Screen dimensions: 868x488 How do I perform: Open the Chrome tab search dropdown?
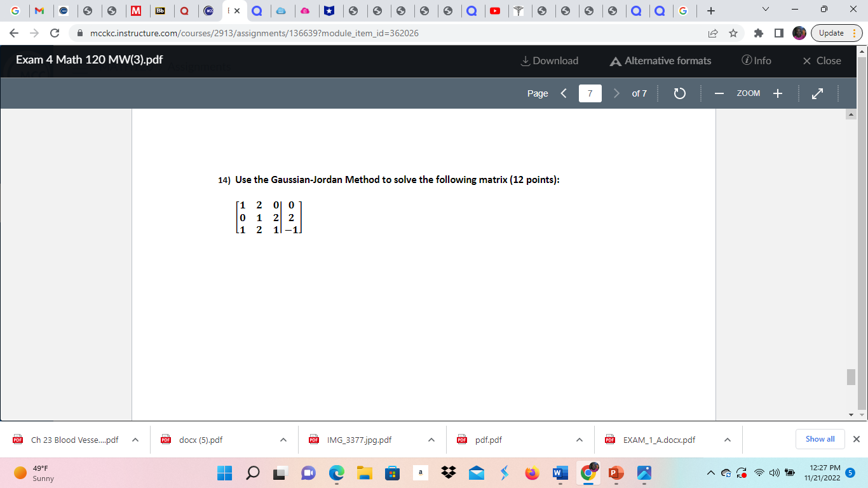click(764, 11)
